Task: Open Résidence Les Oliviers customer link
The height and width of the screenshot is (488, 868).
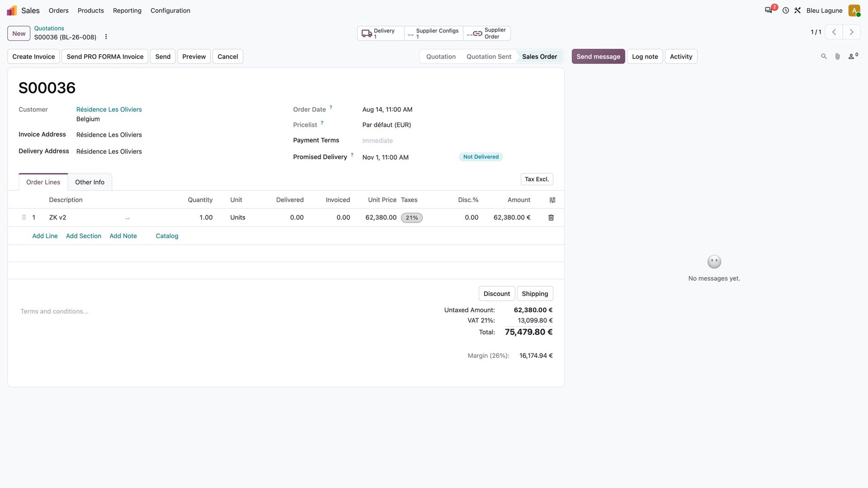Action: [x=109, y=109]
